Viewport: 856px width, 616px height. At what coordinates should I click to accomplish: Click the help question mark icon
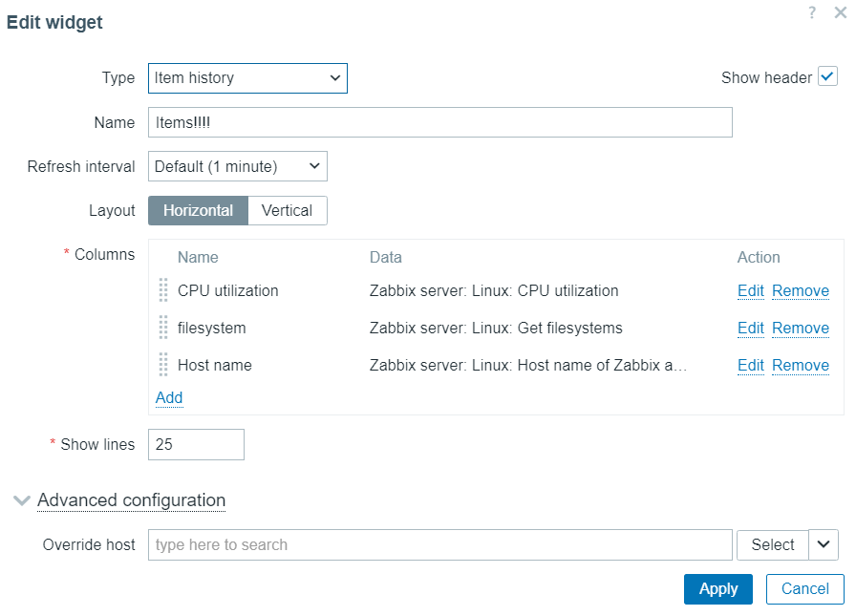(812, 12)
